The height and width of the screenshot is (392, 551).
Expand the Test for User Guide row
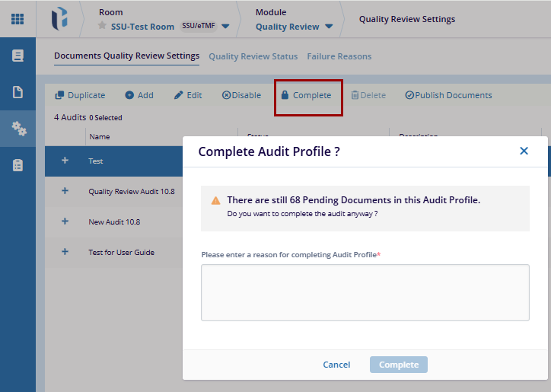pyautogui.click(x=65, y=252)
